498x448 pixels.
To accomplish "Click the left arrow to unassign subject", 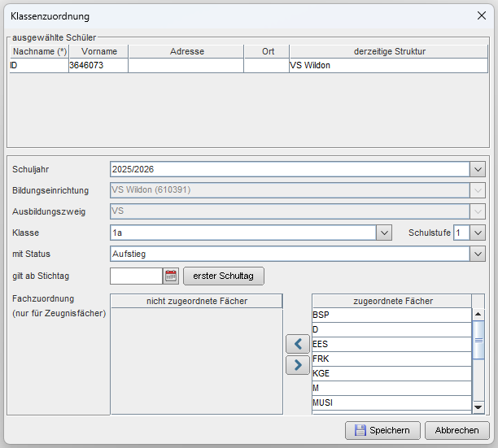I will pos(298,344).
